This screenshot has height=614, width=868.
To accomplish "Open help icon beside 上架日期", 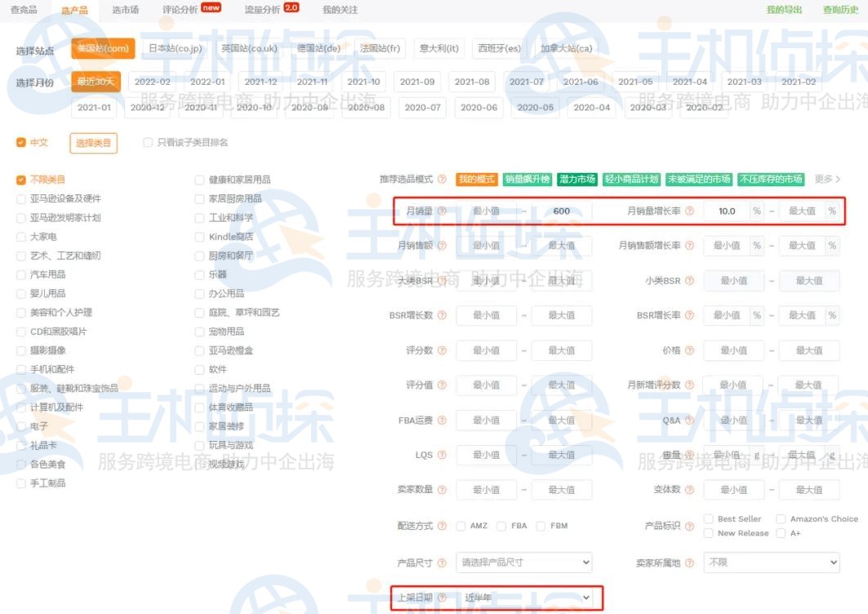I will pos(442,598).
